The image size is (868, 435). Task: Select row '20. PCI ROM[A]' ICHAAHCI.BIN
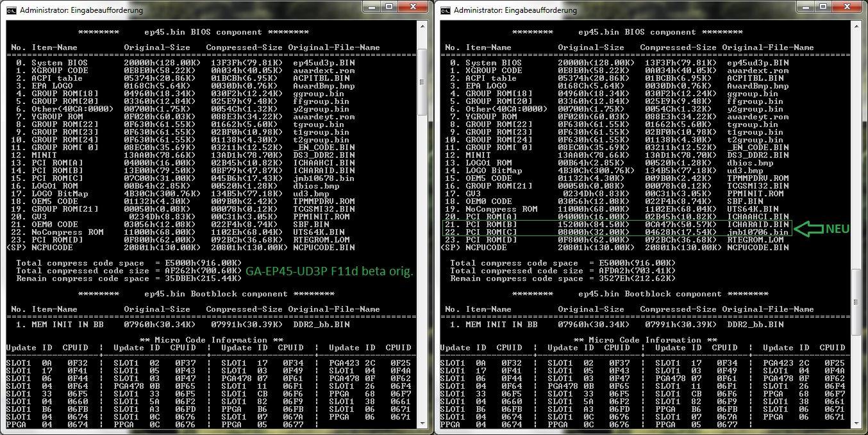point(617,217)
